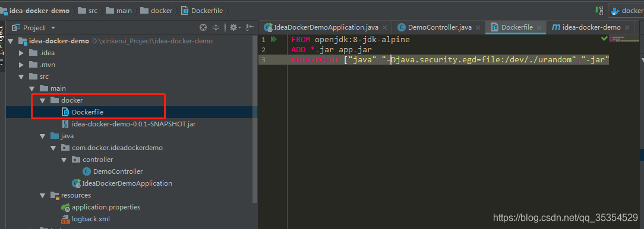Expand the .mvn folder
Screen dimensions: 644x229
(21, 65)
